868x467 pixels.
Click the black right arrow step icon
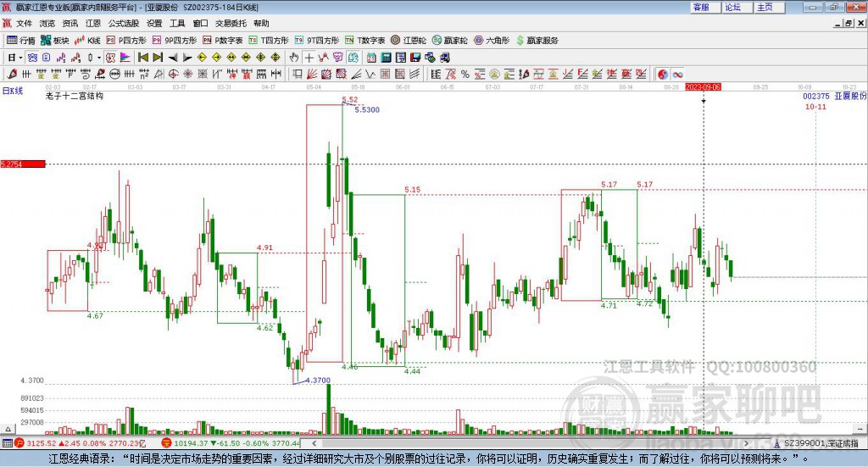pos(187,58)
